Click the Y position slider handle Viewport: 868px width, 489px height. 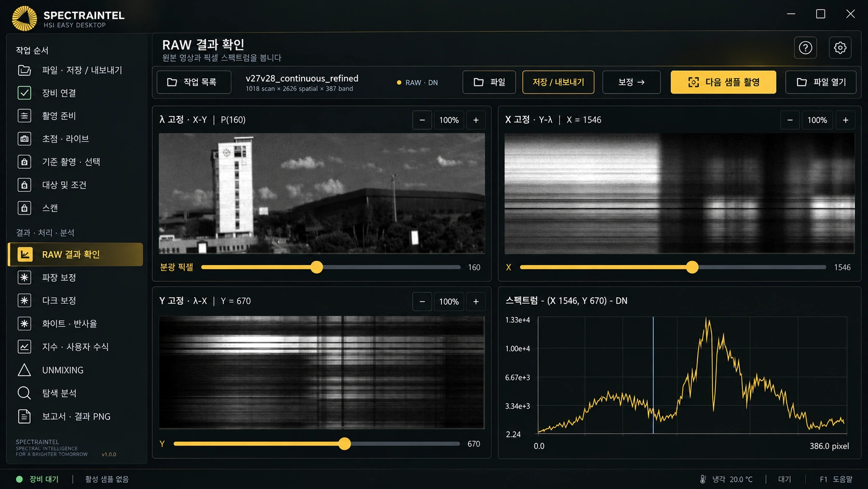coord(345,444)
